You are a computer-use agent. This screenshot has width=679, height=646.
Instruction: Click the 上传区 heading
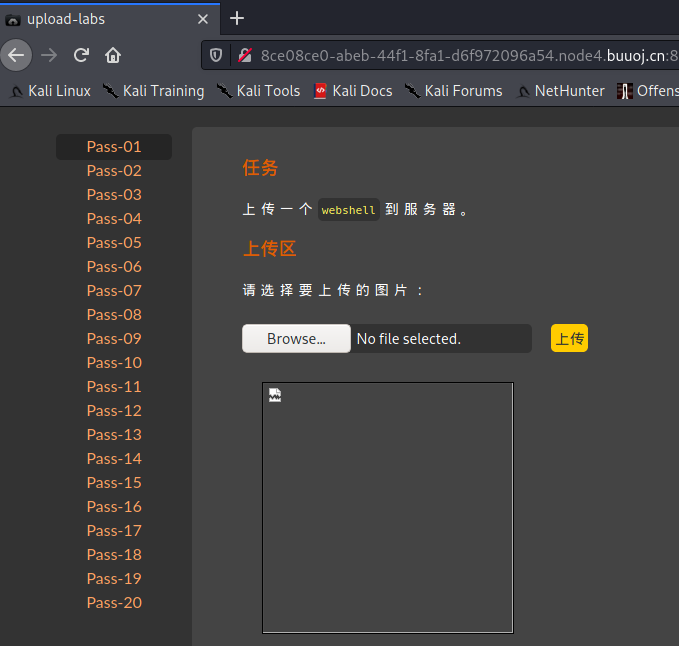point(269,249)
